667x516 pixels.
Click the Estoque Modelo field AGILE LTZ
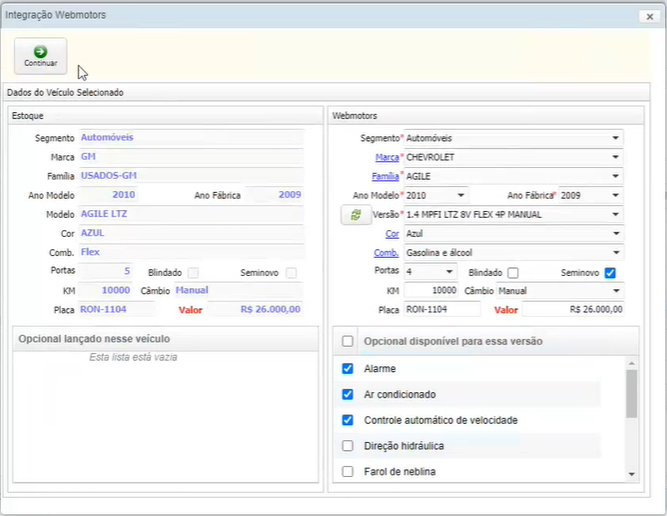click(191, 214)
